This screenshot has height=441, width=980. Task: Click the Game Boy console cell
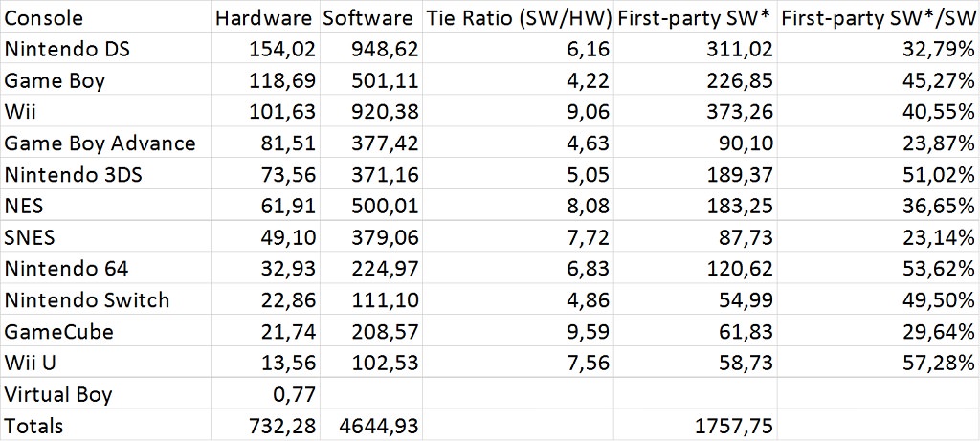coord(105,79)
